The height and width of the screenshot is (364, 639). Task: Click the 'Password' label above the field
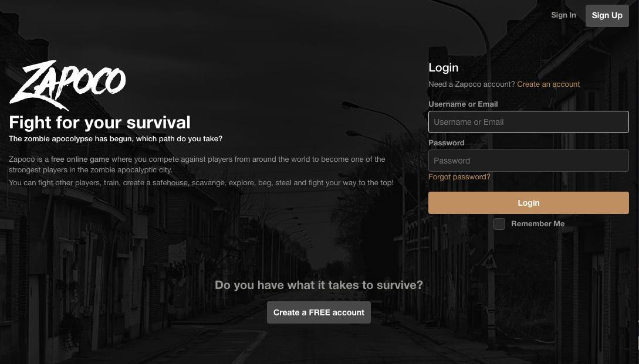click(446, 143)
